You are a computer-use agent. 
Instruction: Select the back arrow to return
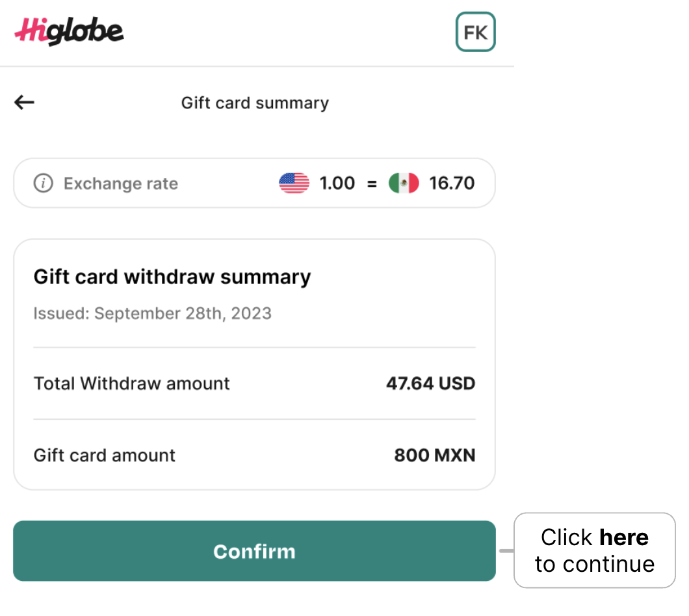pyautogui.click(x=23, y=102)
